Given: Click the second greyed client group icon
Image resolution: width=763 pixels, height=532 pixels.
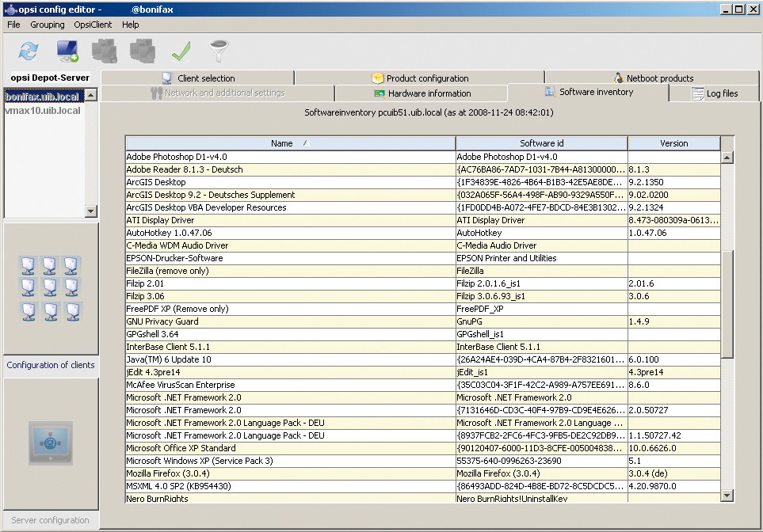Looking at the screenshot, I should click(x=143, y=51).
